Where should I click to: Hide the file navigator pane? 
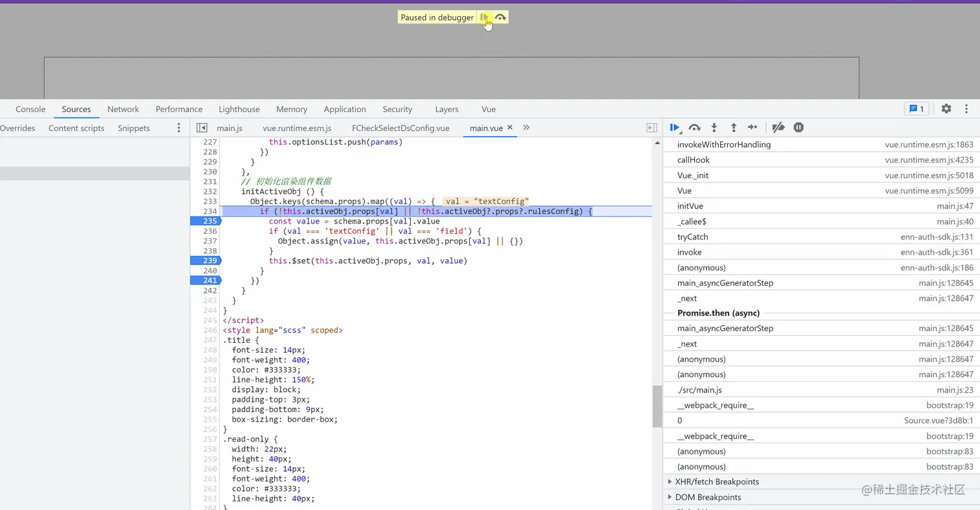click(202, 128)
